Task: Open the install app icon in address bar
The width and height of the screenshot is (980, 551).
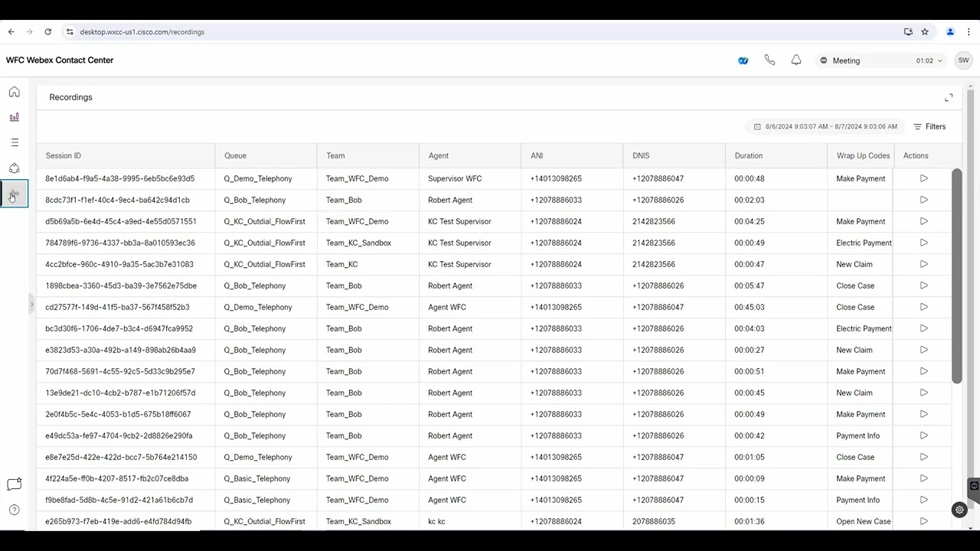Action: [x=908, y=31]
